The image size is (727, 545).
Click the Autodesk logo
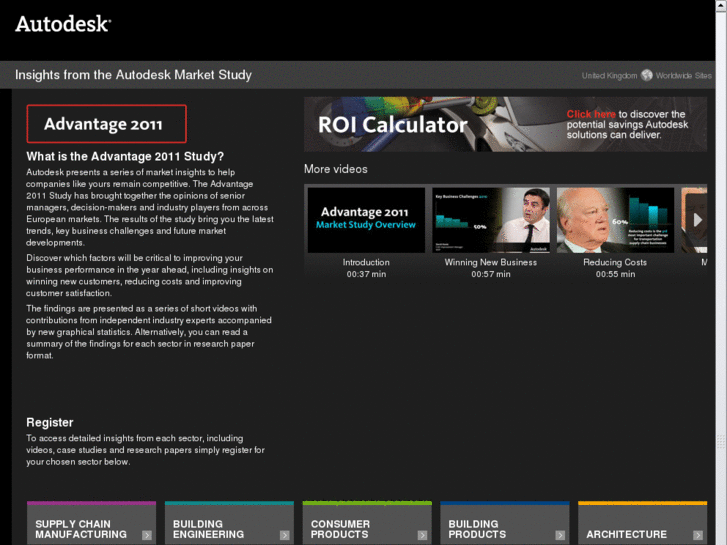pyautogui.click(x=63, y=24)
